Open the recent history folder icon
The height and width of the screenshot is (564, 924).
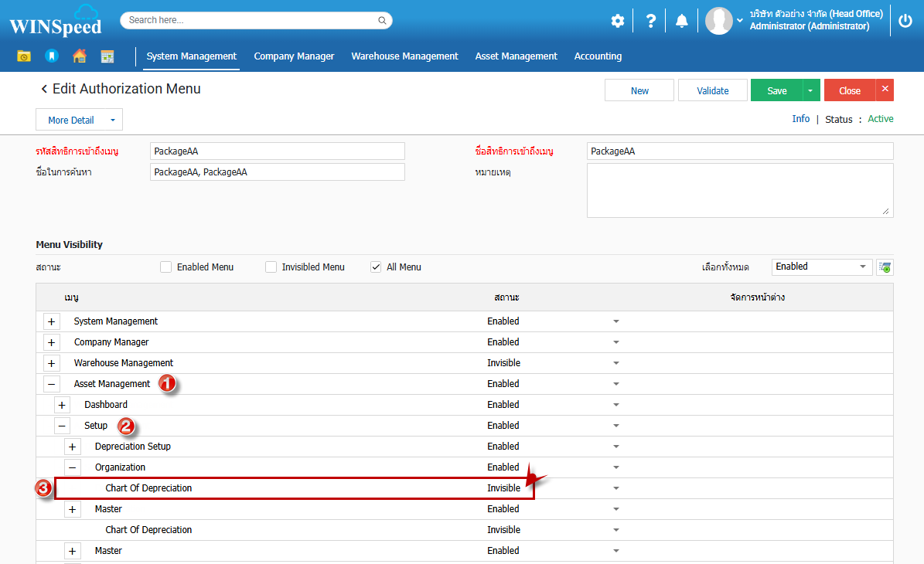(24, 56)
